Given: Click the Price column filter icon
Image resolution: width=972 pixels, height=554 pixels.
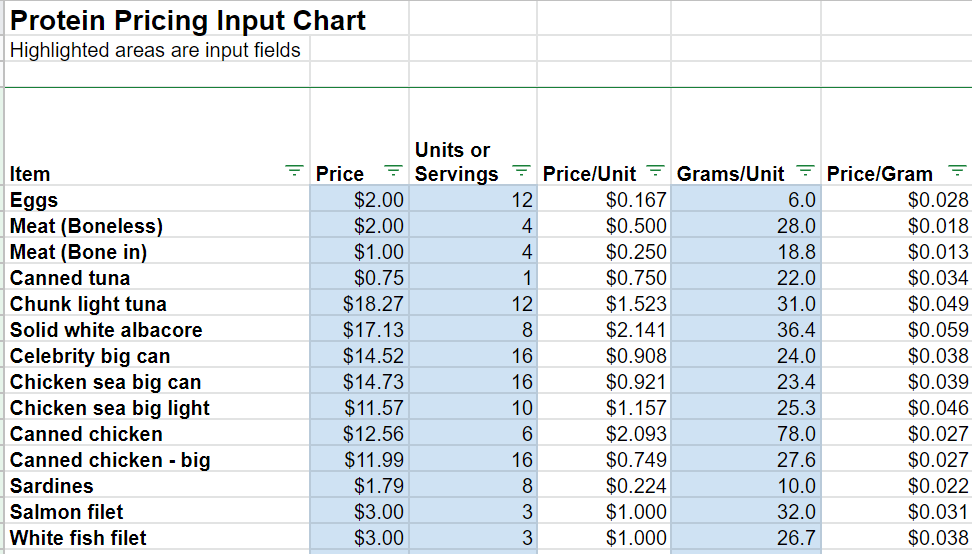Looking at the screenshot, I should [x=394, y=172].
